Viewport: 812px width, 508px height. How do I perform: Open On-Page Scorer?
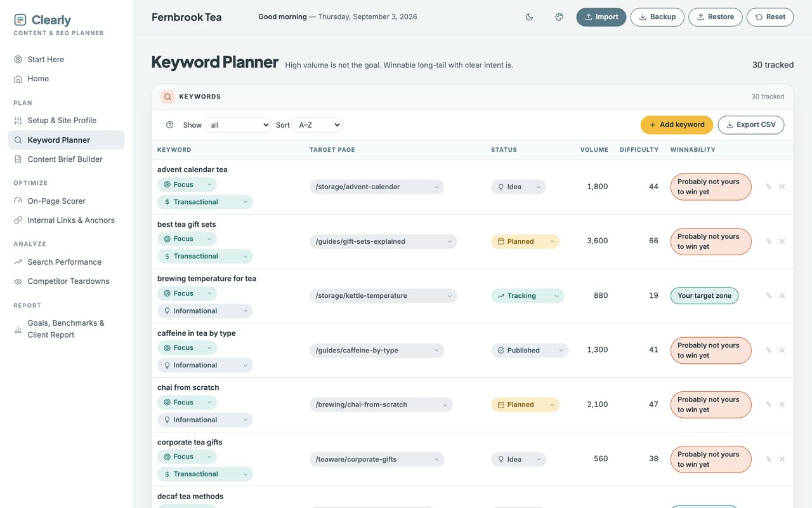coord(66,201)
